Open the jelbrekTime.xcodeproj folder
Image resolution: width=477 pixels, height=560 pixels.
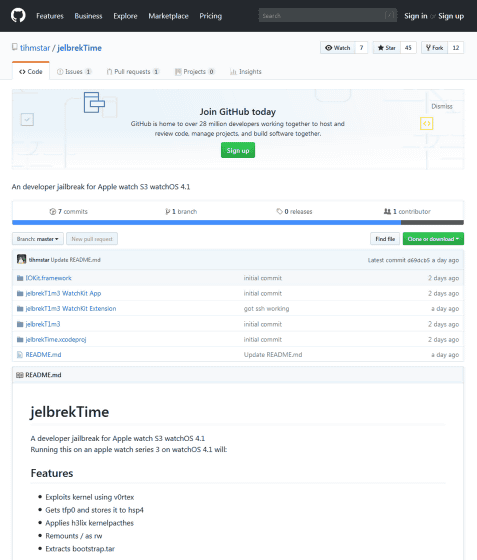tap(56, 340)
